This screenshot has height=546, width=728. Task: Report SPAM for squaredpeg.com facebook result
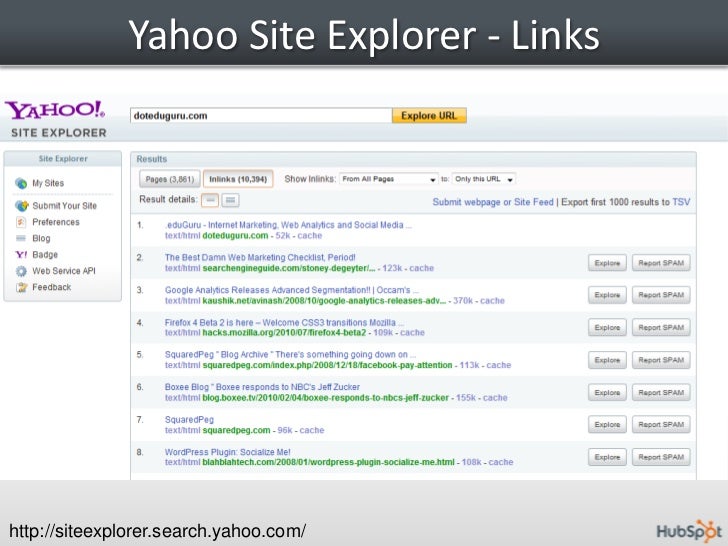(661, 360)
